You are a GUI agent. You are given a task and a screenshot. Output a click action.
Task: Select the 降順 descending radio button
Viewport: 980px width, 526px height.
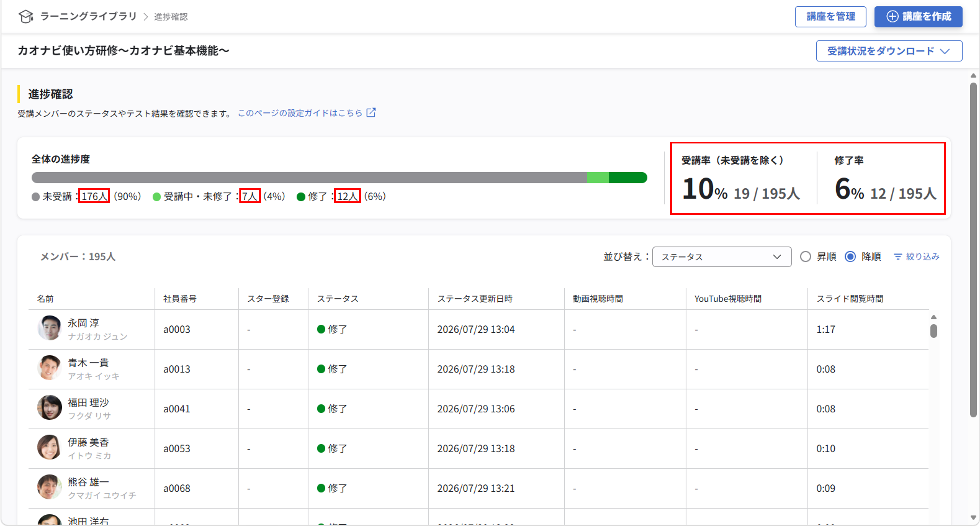pyautogui.click(x=850, y=257)
